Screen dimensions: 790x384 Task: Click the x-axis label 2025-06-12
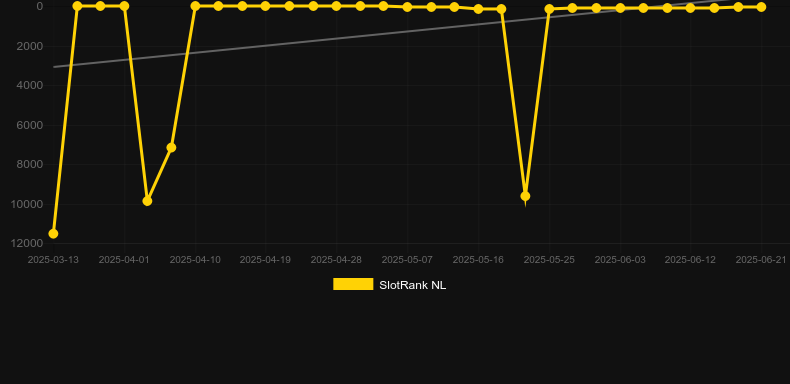tap(690, 260)
